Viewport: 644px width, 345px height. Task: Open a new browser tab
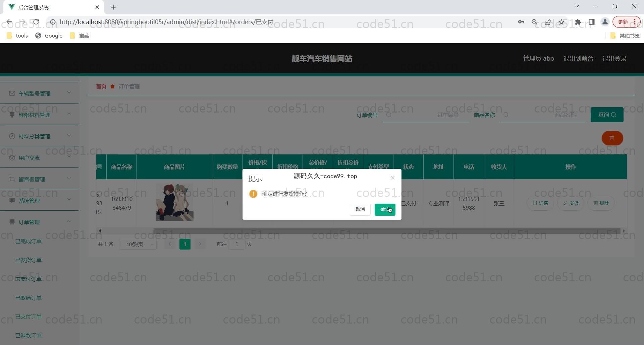[x=113, y=7]
